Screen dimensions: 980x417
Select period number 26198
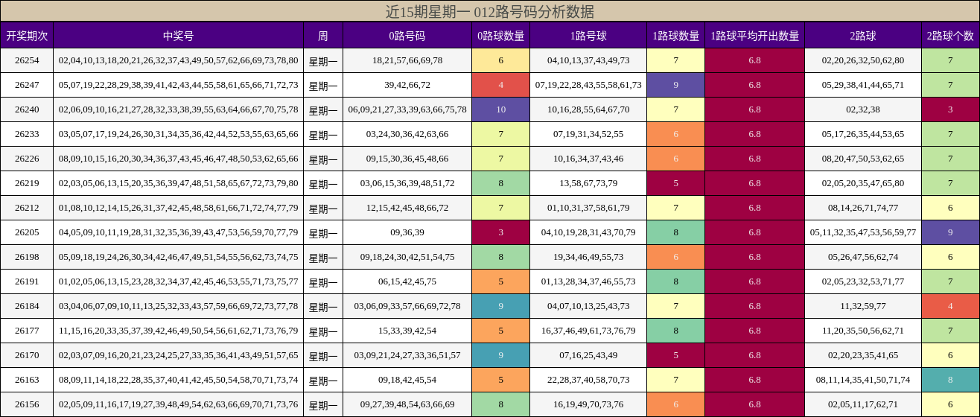(27, 257)
